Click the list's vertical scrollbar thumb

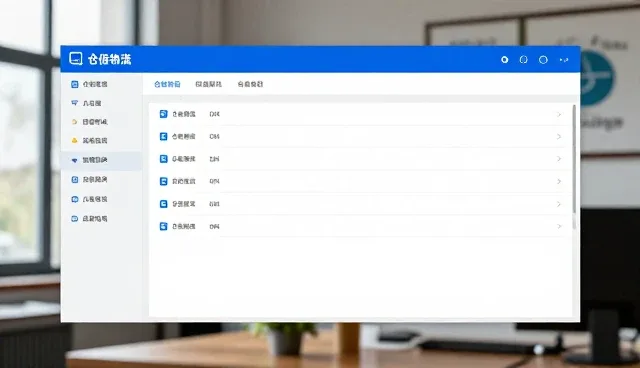[x=574, y=159]
